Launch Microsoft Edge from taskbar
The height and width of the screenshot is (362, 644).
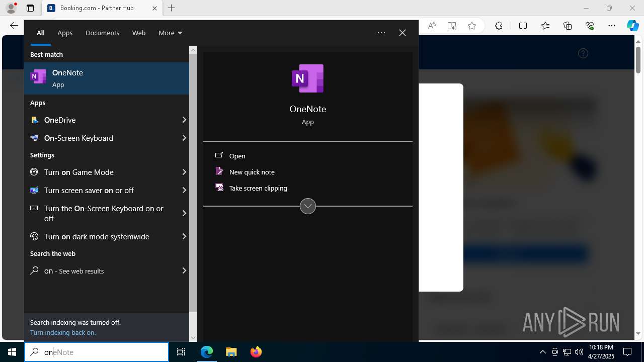tap(207, 352)
